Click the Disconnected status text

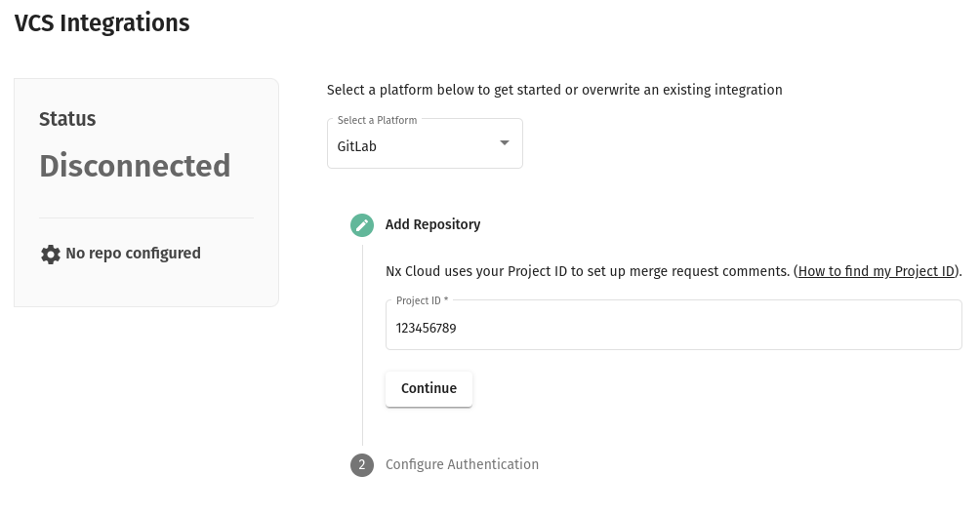tap(135, 166)
